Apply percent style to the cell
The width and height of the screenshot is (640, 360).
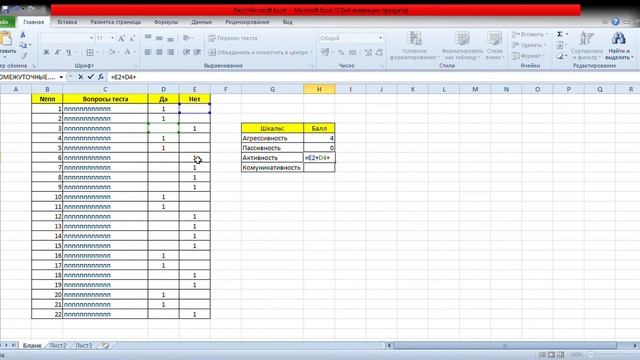[x=341, y=52]
